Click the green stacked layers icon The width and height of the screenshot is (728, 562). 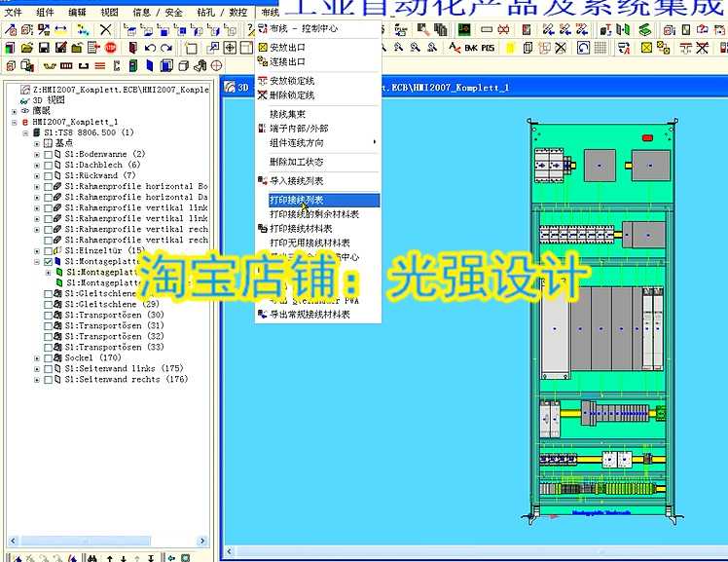pyautogui.click(x=644, y=30)
